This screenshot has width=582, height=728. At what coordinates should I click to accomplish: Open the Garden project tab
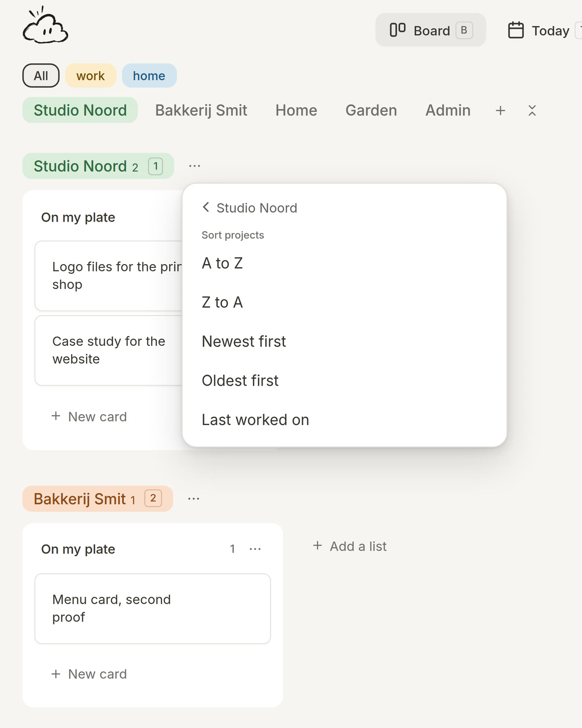[371, 110]
